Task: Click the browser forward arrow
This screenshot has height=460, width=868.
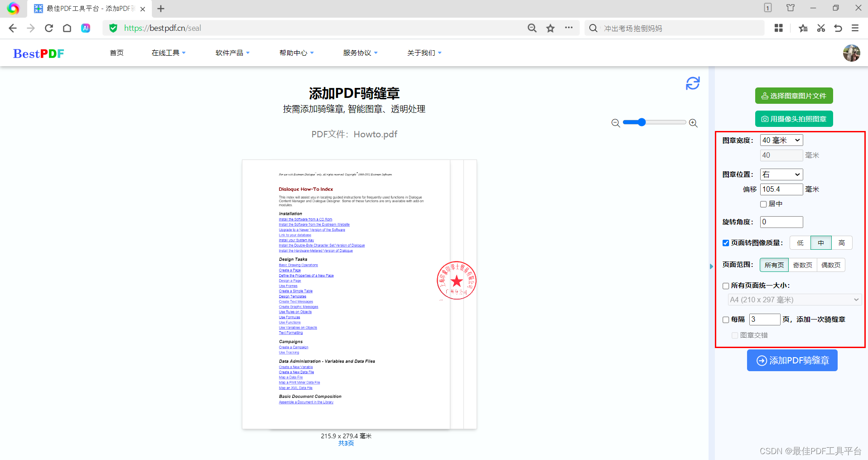Action: click(x=31, y=28)
